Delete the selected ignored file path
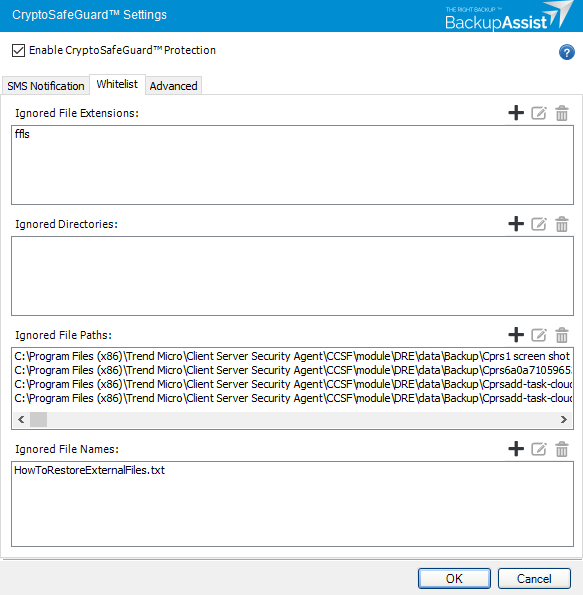This screenshot has height=595, width=583. click(x=562, y=335)
